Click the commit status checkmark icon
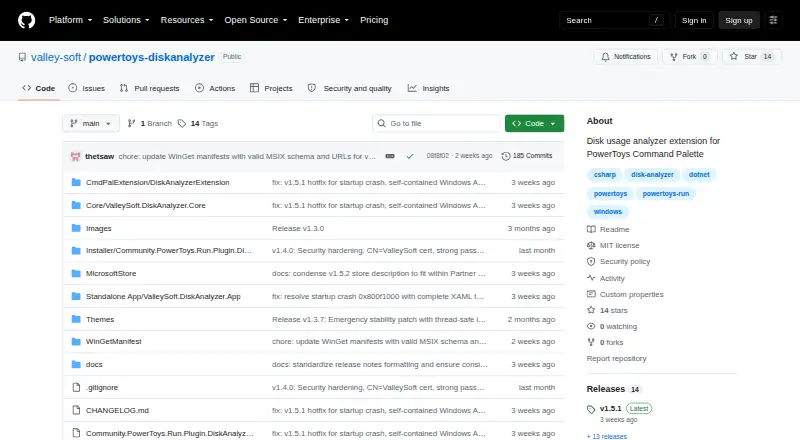This screenshot has height=440, width=800. point(410,156)
